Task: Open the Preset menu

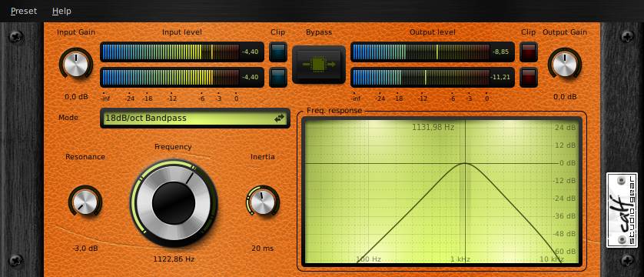Action: click(24, 11)
